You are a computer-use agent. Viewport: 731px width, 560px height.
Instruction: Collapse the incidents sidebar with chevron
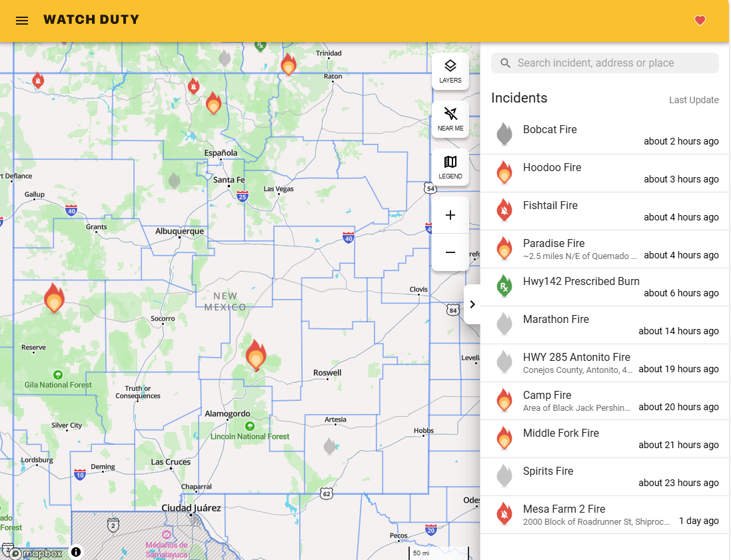click(x=472, y=304)
